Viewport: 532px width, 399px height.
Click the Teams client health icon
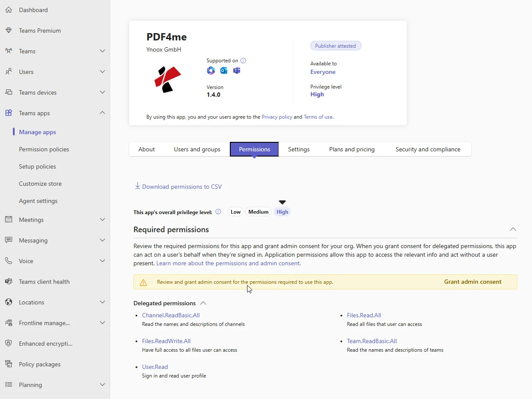pos(9,282)
